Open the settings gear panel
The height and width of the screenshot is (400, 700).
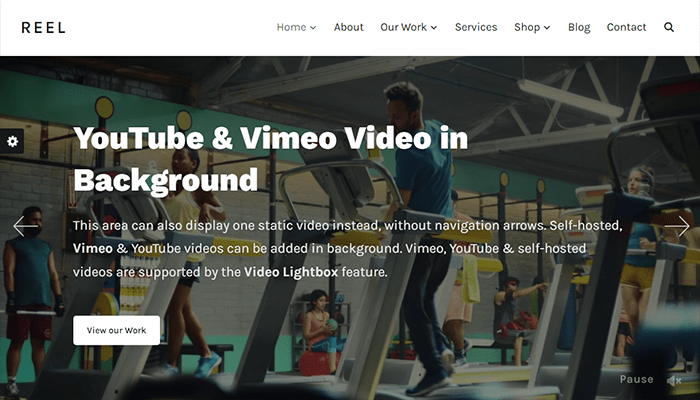click(x=12, y=142)
